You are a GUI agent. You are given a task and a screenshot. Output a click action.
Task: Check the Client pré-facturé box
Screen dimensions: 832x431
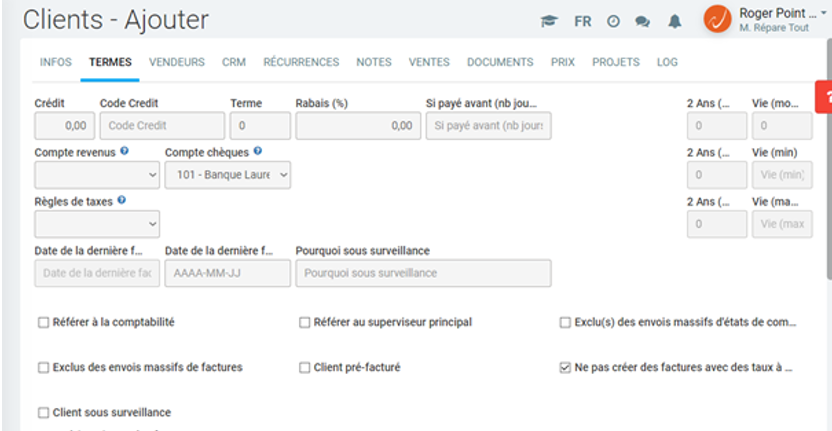click(305, 367)
